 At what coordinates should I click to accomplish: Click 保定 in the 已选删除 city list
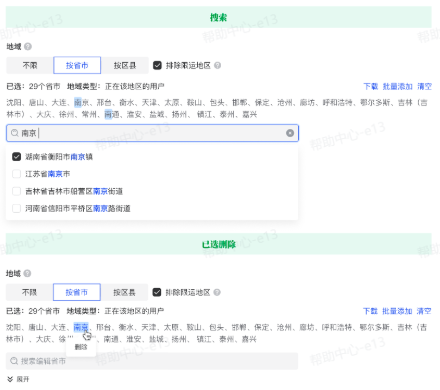(262, 327)
